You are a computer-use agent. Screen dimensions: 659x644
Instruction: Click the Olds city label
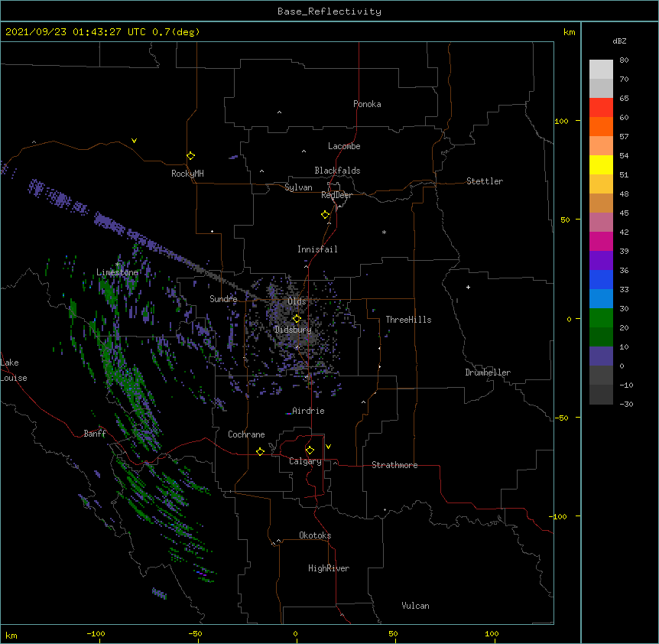pos(297,301)
